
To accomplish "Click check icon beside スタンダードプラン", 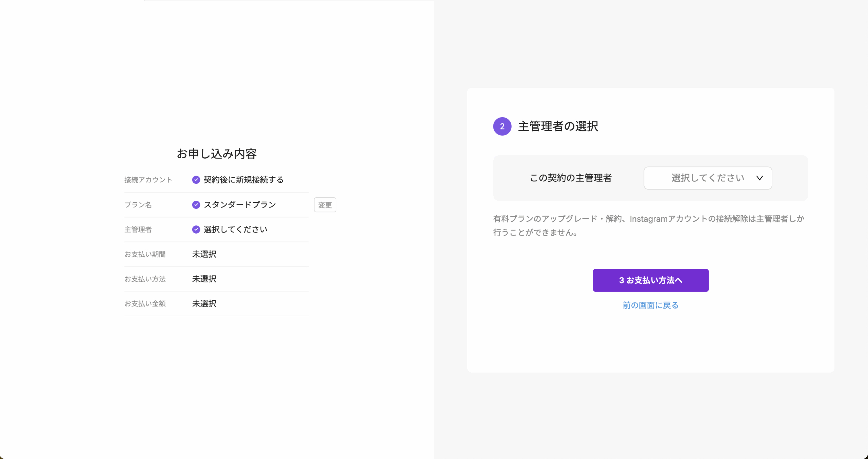I will [x=196, y=205].
